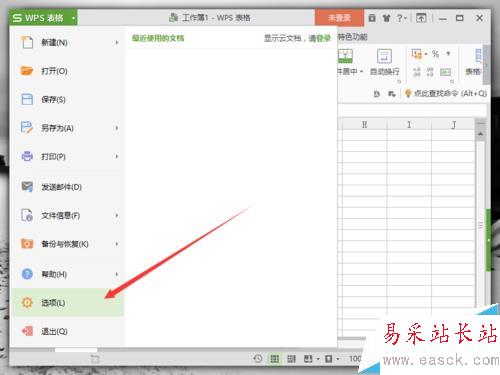Screen dimensions: 500x375
Task: Click the 新建(N) document icon
Action: point(27,42)
